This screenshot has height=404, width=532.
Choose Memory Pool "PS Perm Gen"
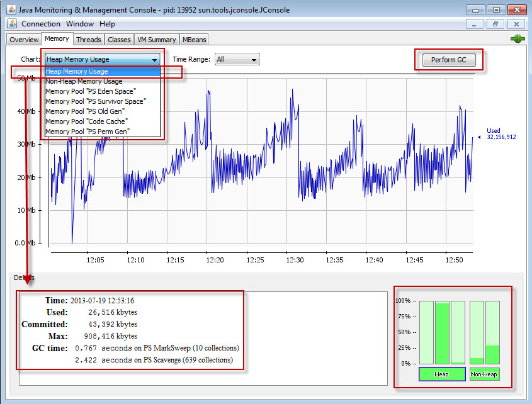tap(102, 132)
